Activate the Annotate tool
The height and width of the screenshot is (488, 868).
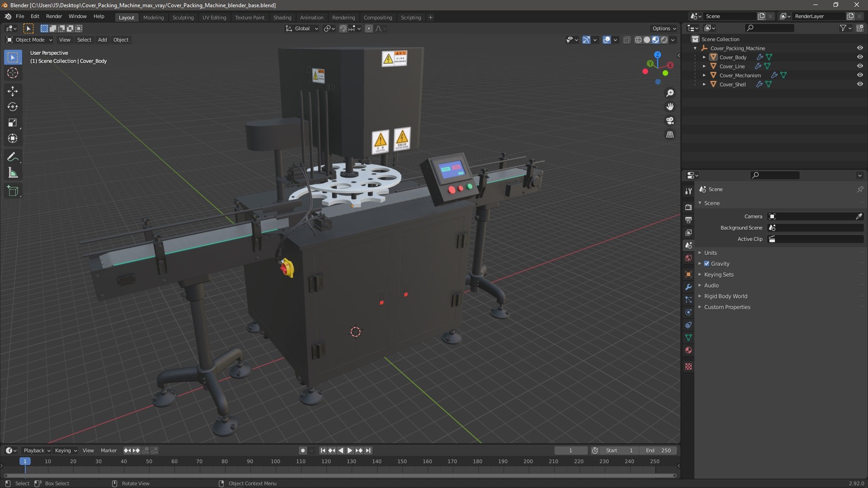pyautogui.click(x=13, y=157)
